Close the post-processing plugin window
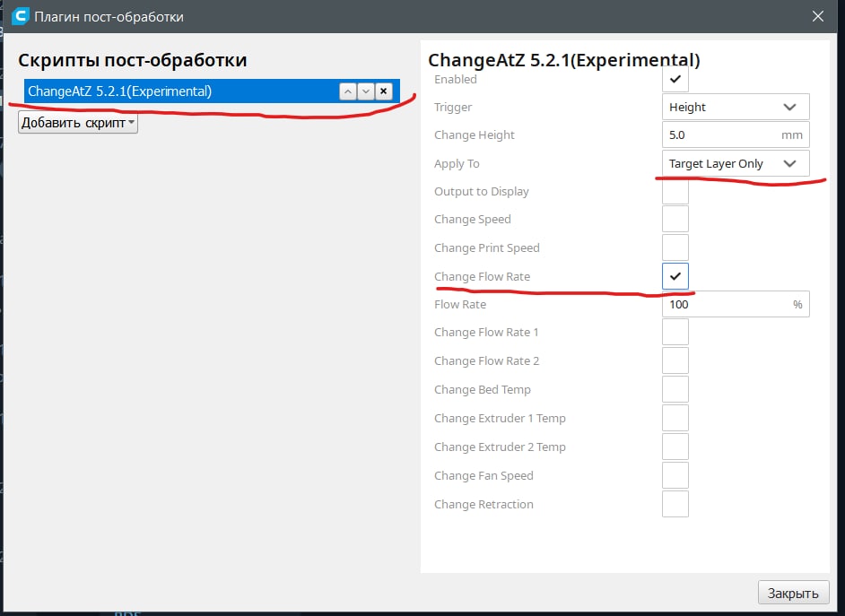 [817, 16]
